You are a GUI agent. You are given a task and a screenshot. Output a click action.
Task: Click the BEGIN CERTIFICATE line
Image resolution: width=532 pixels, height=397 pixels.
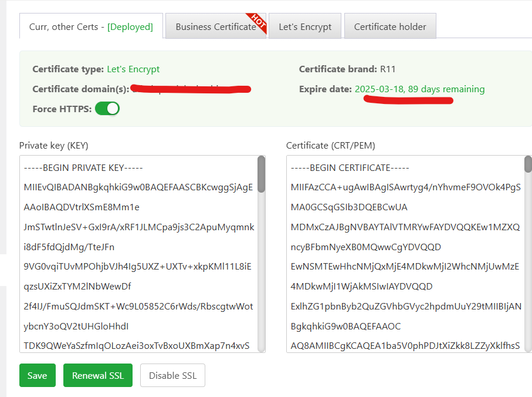pyautogui.click(x=341, y=168)
